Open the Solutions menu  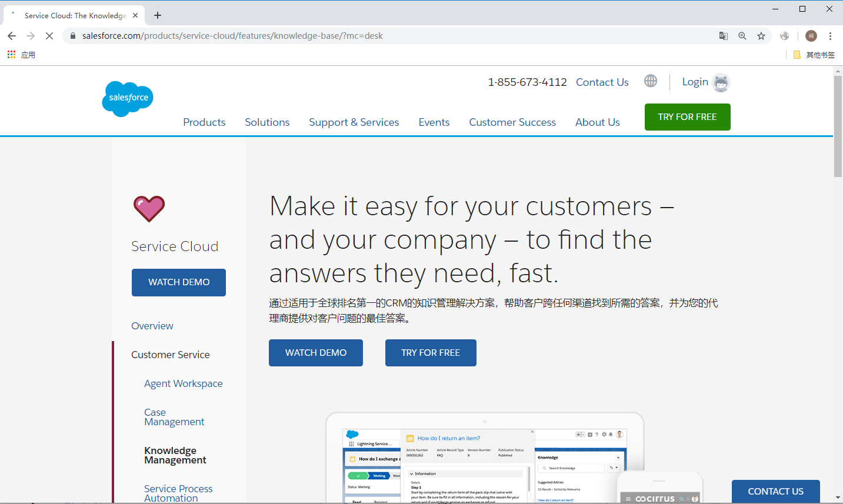[266, 122]
